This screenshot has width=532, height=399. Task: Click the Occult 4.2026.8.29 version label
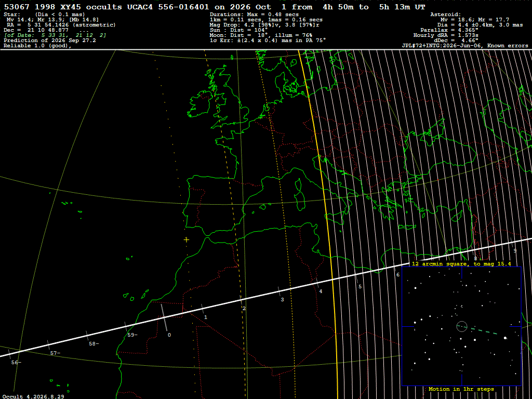(x=33, y=396)
